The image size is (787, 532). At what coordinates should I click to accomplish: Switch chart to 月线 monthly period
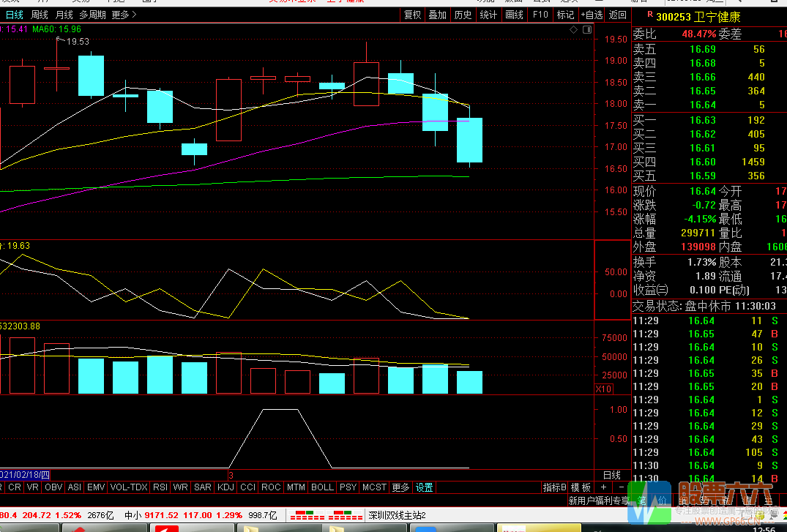click(64, 15)
